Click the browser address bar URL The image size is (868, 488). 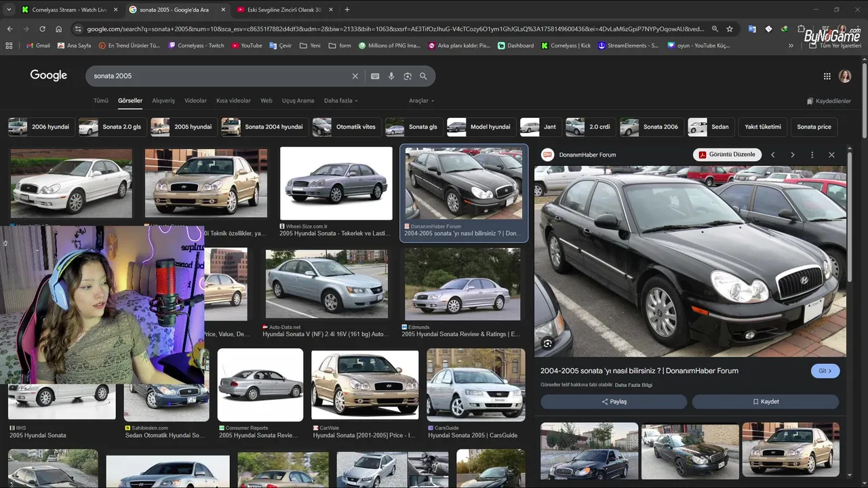coord(395,29)
